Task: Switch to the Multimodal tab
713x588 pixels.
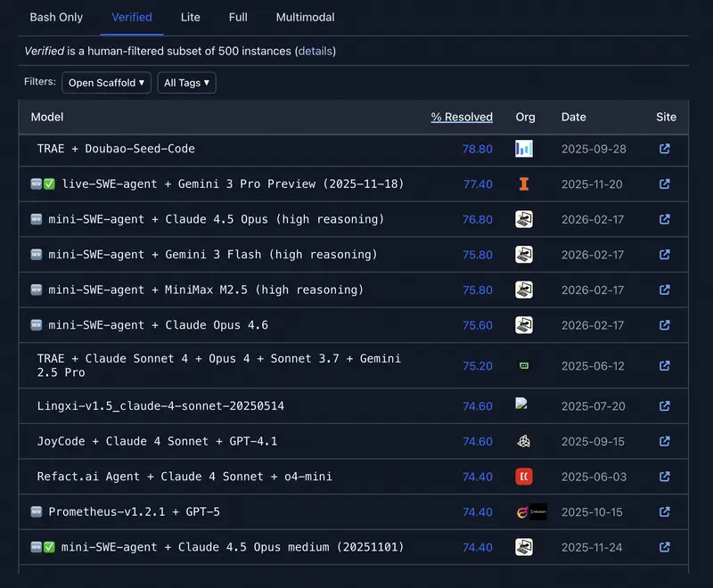Action: [x=306, y=17]
